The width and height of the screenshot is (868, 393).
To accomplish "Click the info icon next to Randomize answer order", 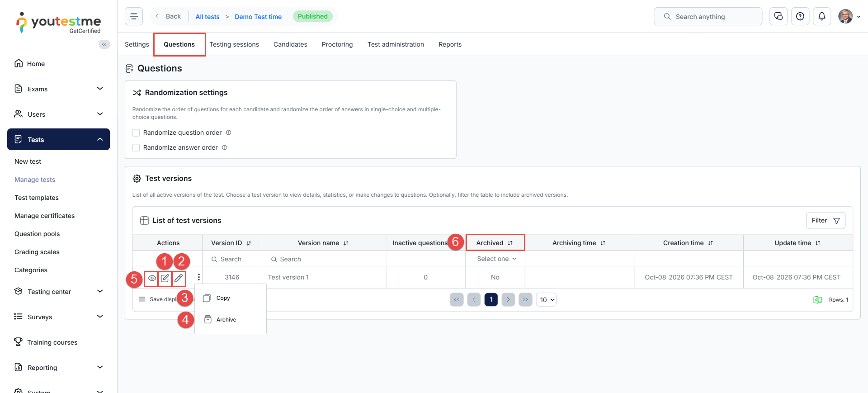I will coord(225,147).
